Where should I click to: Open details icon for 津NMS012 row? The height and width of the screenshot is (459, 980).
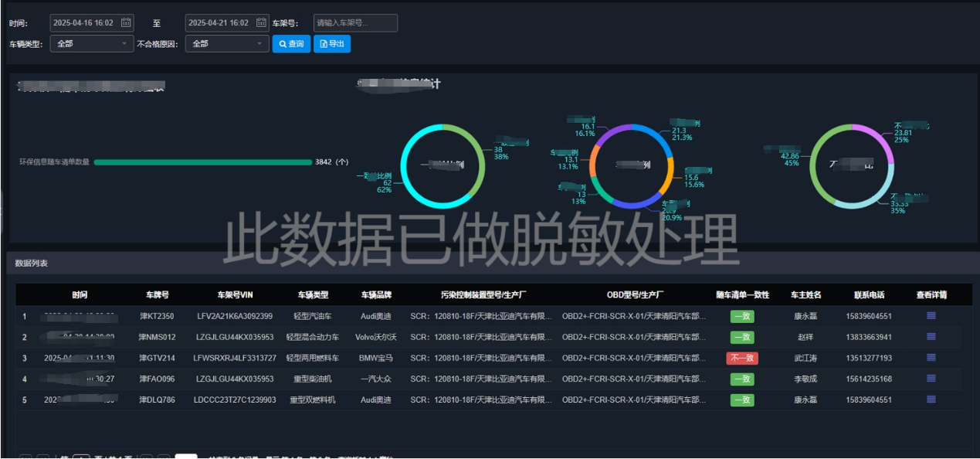pos(931,337)
